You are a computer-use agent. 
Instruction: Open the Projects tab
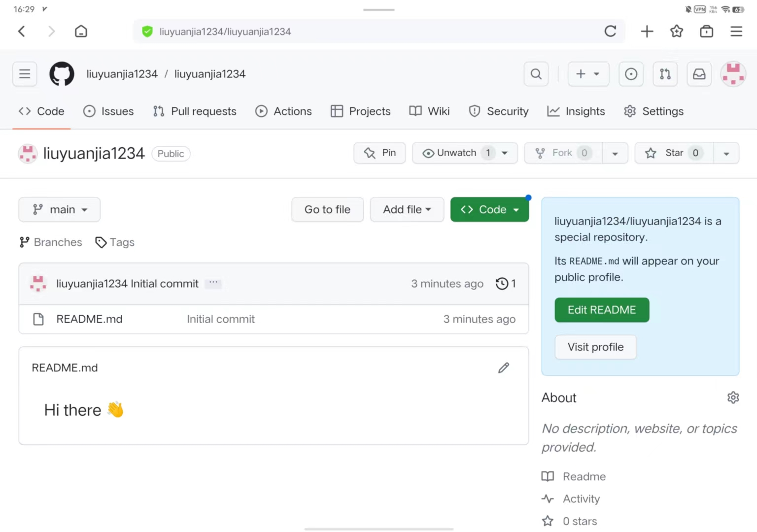pos(360,111)
